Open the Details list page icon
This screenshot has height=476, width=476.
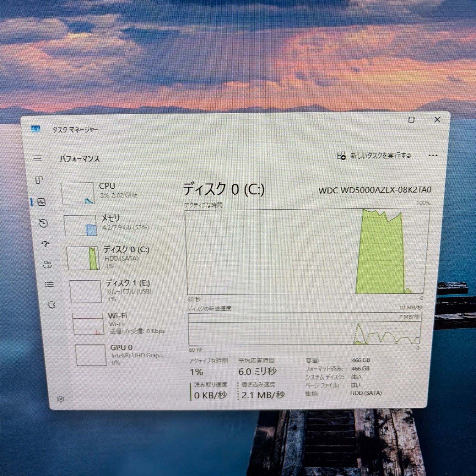[49, 285]
